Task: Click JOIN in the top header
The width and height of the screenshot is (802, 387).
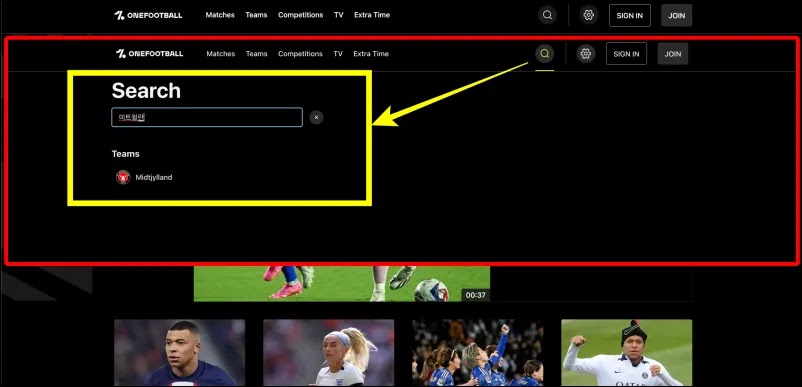Action: [677, 15]
